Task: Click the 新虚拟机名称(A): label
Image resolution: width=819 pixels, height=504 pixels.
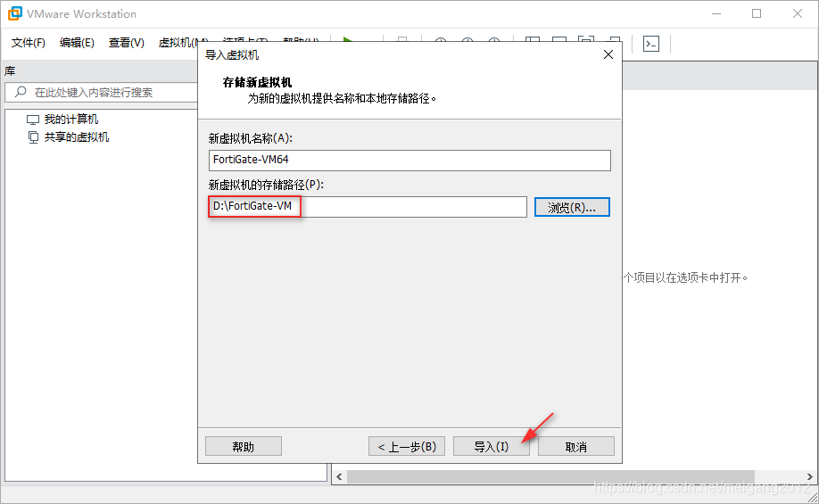Action: [x=250, y=138]
